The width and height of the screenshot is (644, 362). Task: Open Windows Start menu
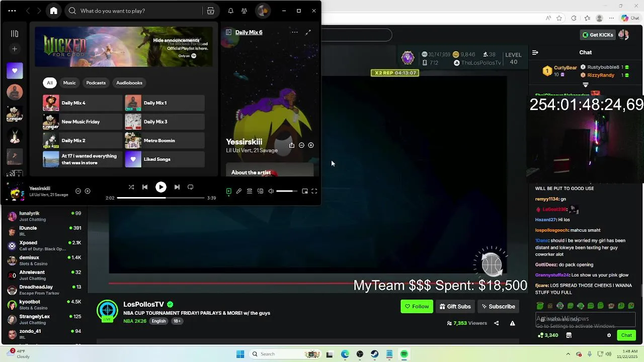(x=240, y=354)
